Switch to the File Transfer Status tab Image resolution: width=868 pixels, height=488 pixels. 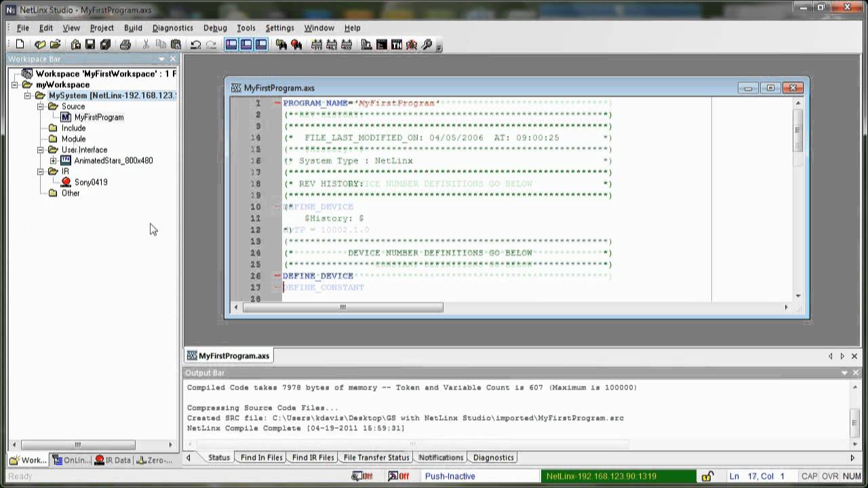point(376,457)
